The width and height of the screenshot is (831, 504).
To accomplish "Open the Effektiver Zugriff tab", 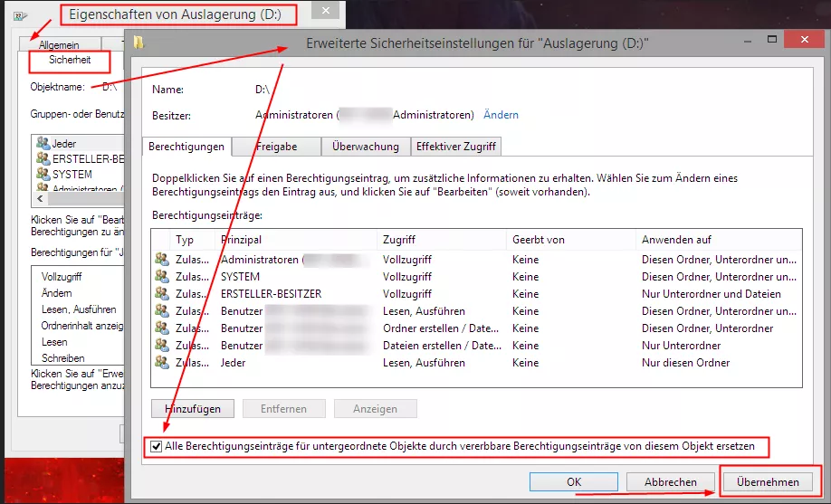I will click(455, 147).
